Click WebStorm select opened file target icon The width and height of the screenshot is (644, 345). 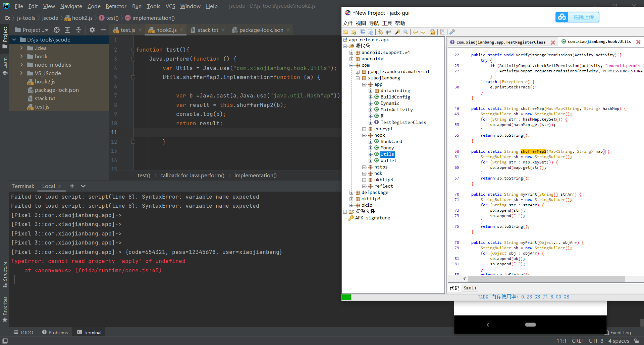pyautogui.click(x=57, y=30)
